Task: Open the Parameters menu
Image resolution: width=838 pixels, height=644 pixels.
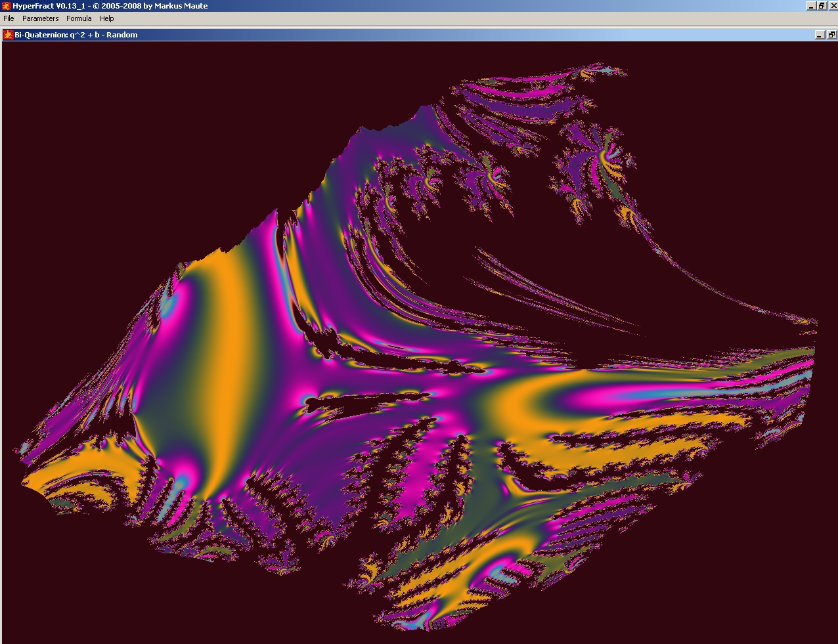Action: [x=40, y=18]
